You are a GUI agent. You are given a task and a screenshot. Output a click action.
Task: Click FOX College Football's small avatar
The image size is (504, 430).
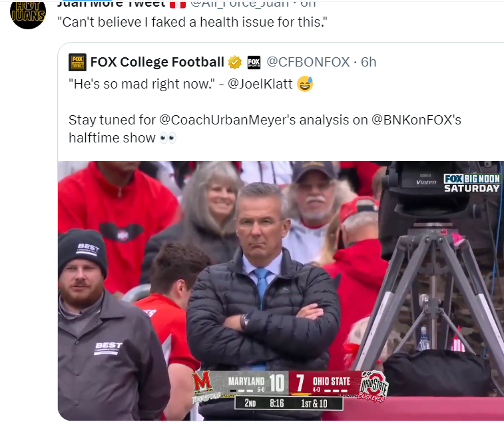coord(77,63)
